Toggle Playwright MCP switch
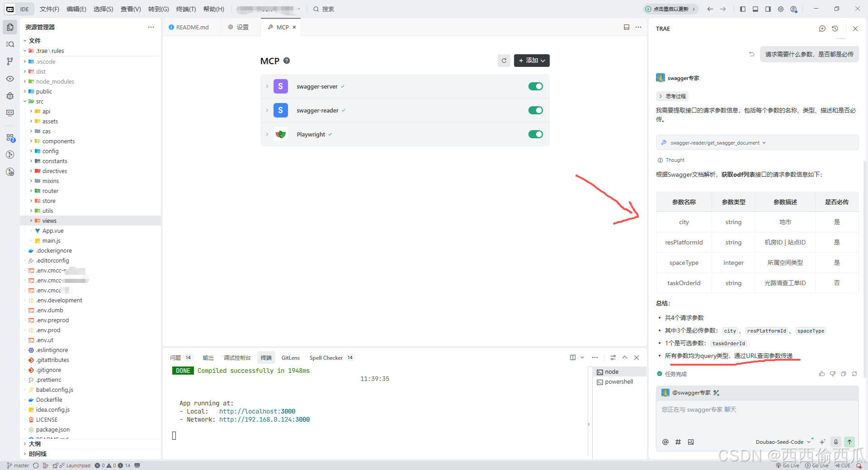868x470 pixels. pyautogui.click(x=536, y=134)
